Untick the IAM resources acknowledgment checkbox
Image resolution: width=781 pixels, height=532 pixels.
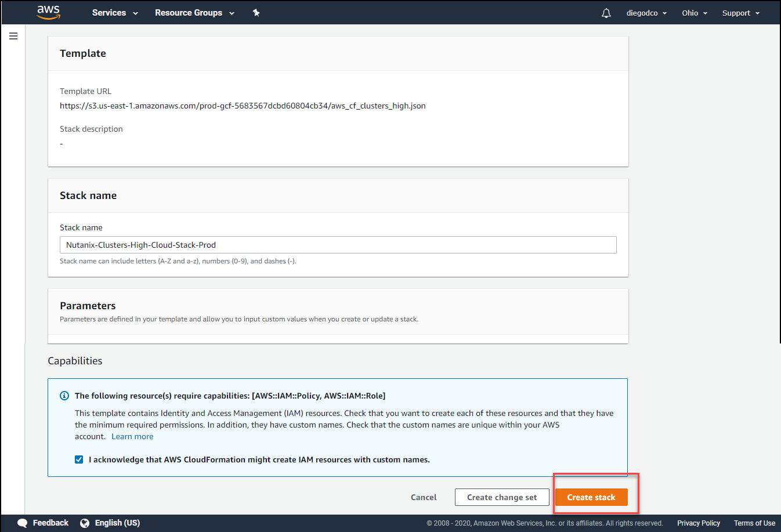coord(79,459)
